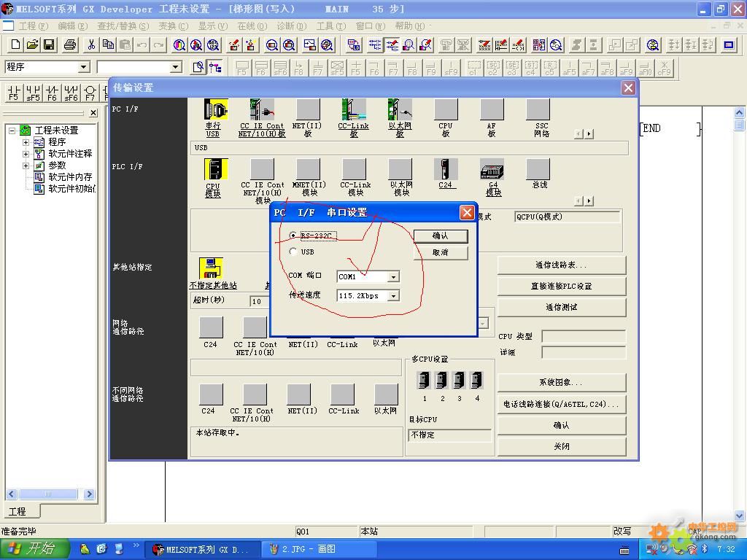Screen dimensions: 747x560
Task: Choose the 总线 PLC interface icon
Action: pyautogui.click(x=538, y=169)
